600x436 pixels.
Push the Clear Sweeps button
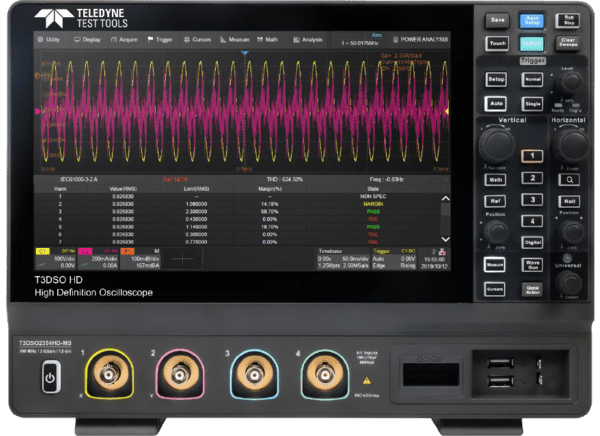pyautogui.click(x=568, y=42)
